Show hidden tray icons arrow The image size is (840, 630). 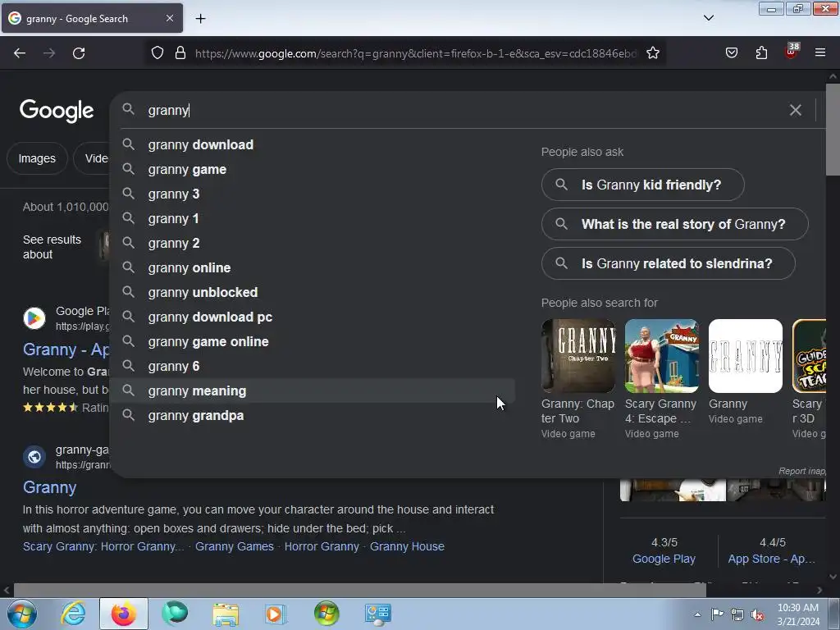(697, 614)
